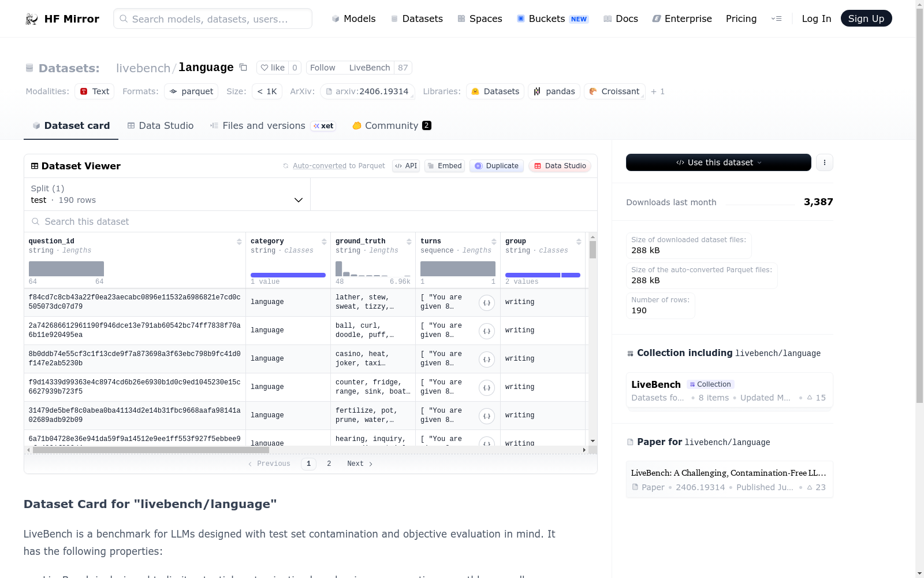The image size is (924, 578).
Task: Click the community discussions count badge 2
Action: [427, 125]
